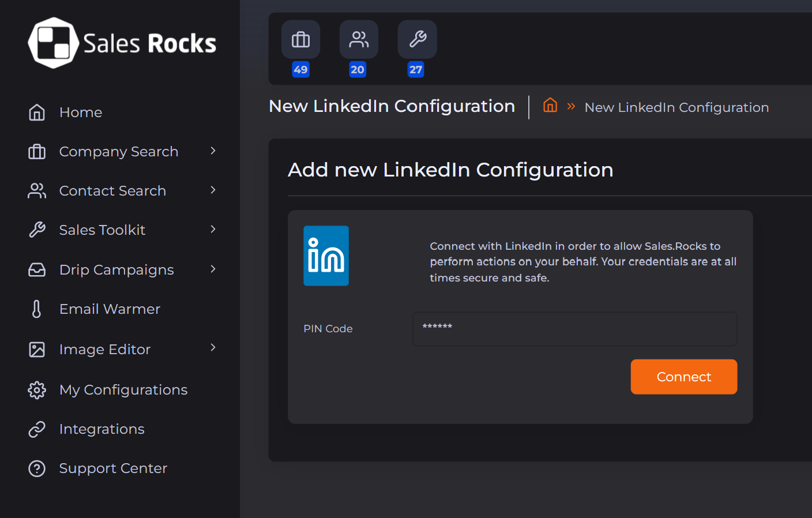Open the briefcase shortcut button in top bar
812x518 pixels.
point(300,39)
